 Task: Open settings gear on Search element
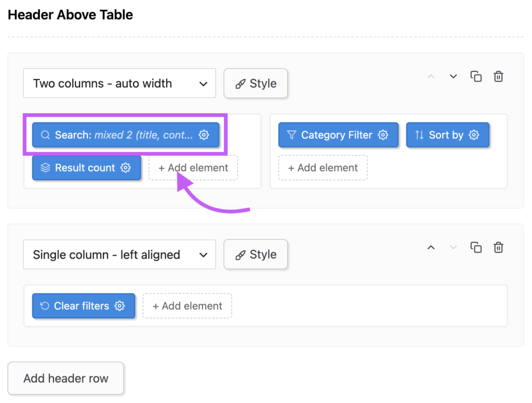204,135
